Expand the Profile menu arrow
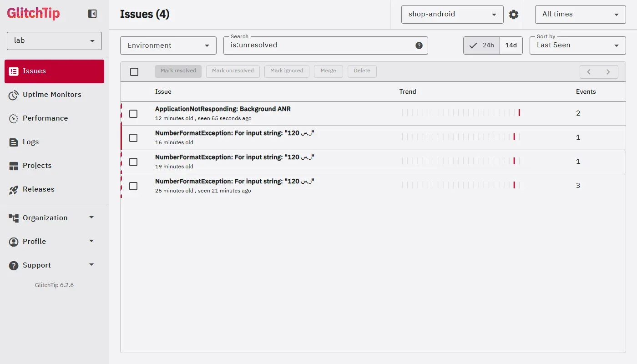 pos(91,241)
